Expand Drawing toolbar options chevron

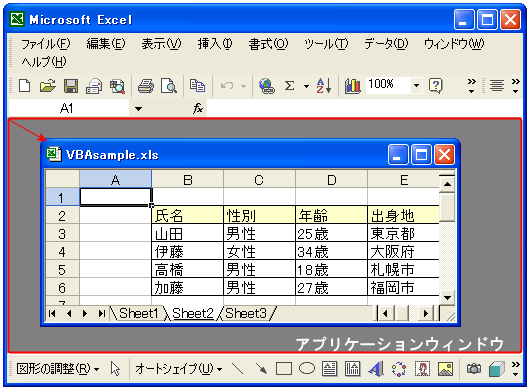(x=516, y=369)
